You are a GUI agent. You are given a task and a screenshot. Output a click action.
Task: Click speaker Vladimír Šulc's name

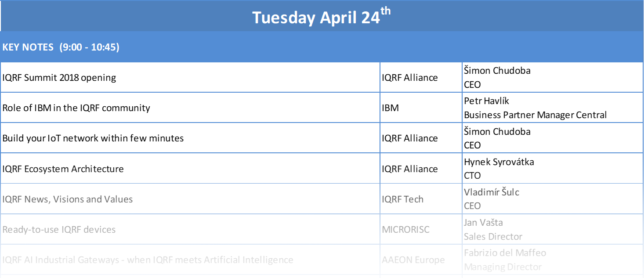point(492,192)
